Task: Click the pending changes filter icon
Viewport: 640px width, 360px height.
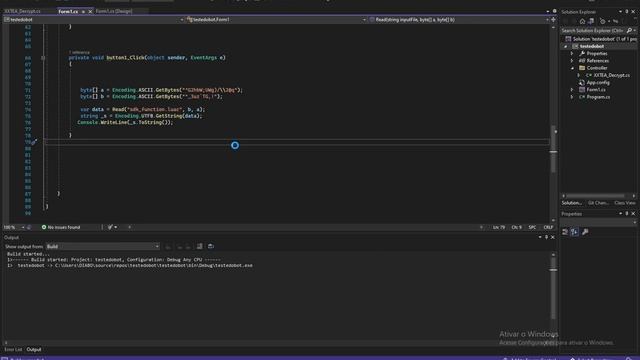Action: tap(602, 21)
